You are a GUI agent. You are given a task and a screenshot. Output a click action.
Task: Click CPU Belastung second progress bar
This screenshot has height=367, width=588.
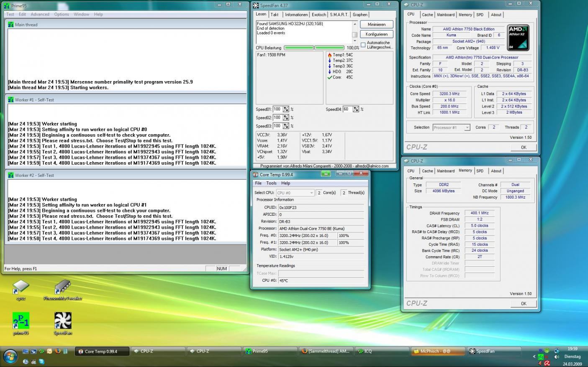coord(329,48)
